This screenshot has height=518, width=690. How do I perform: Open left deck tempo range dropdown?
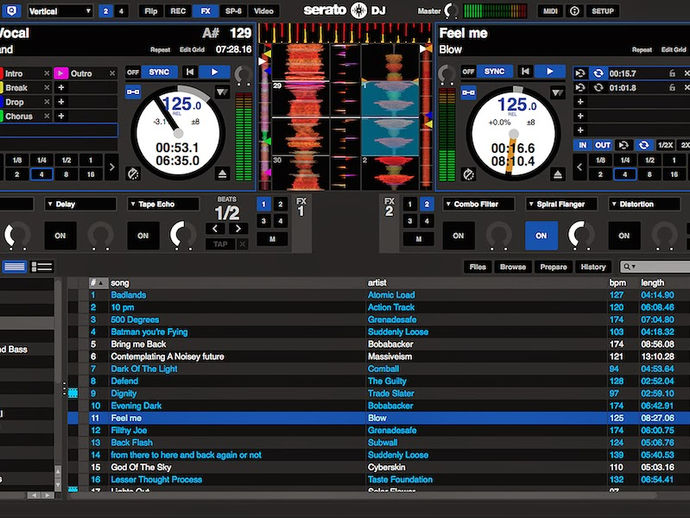pos(222,92)
